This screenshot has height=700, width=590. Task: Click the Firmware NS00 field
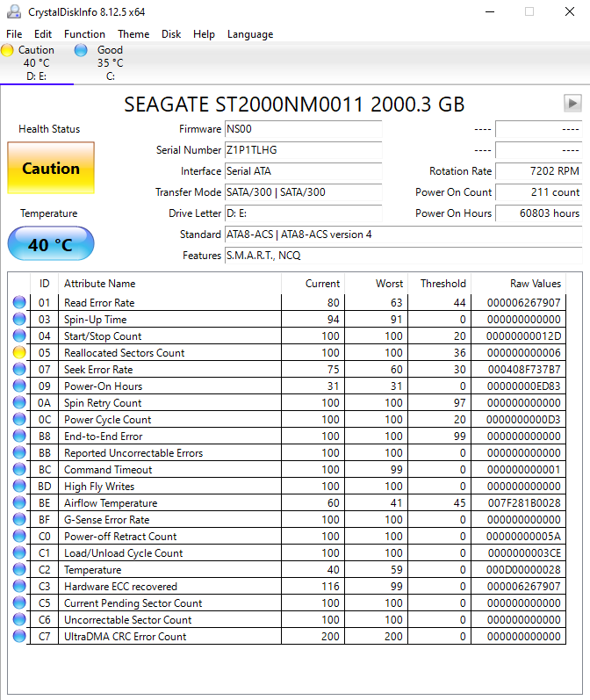(x=303, y=129)
